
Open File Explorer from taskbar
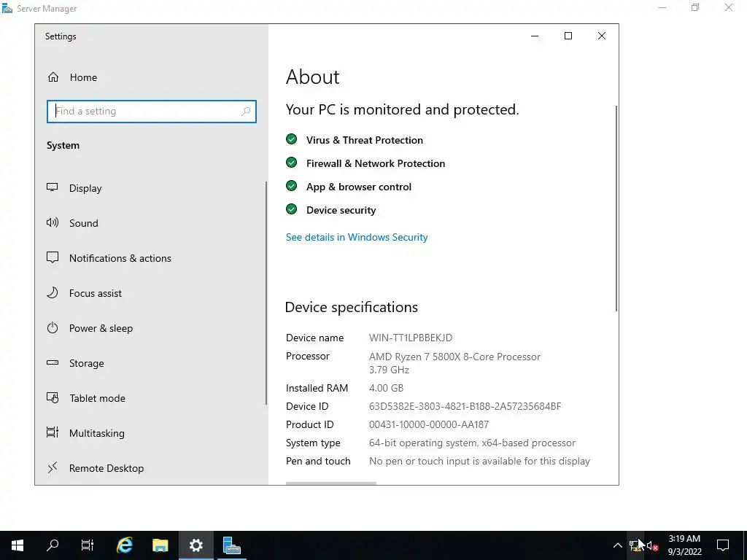coord(160,545)
